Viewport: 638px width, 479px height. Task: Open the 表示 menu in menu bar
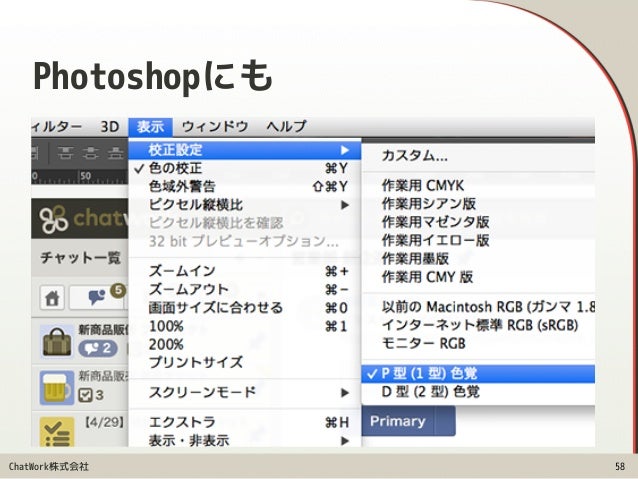(151, 127)
